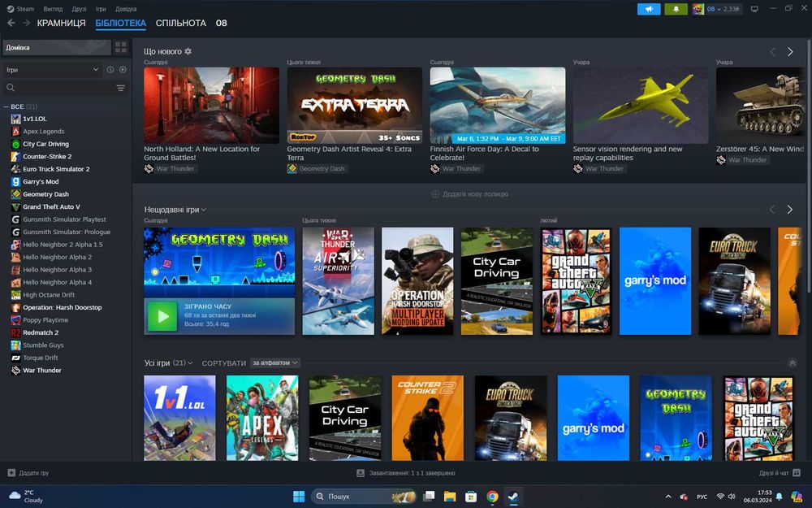Open the notifications bell

click(x=676, y=9)
